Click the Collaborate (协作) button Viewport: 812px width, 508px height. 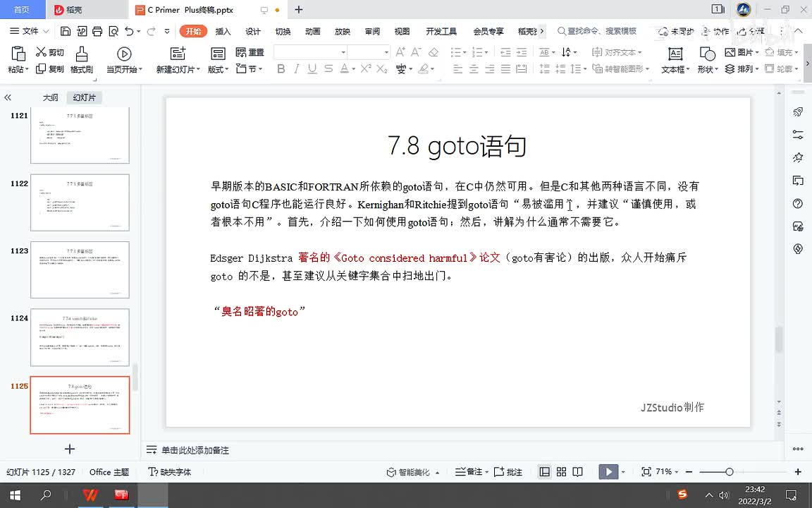pos(715,31)
